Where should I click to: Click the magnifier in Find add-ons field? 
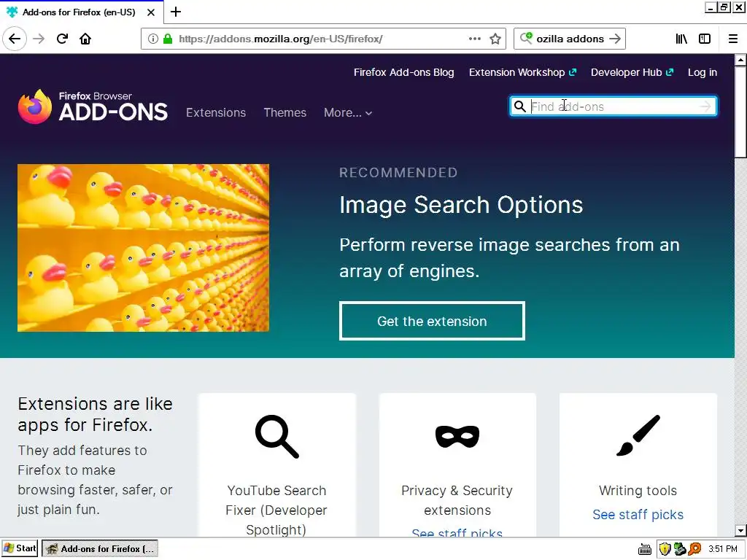coord(519,106)
